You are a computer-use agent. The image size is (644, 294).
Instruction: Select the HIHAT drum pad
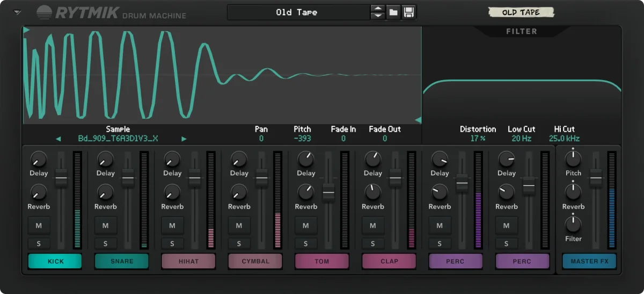[188, 261]
